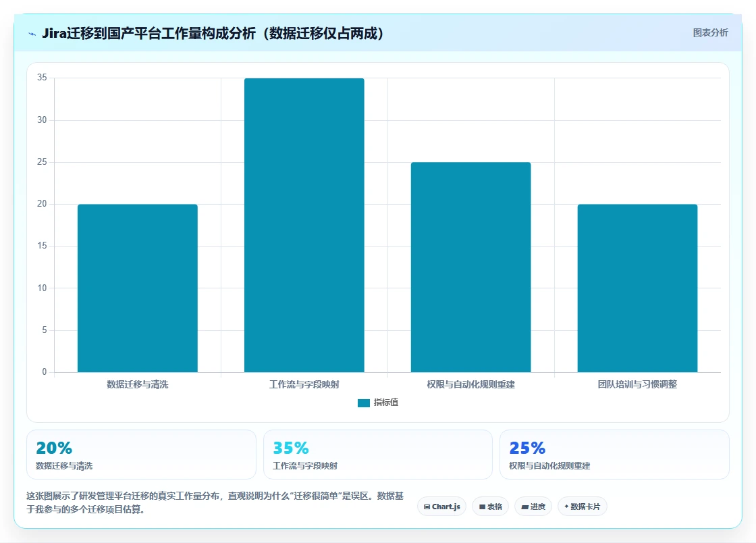Click the Chart.js tag
The image size is (756, 543).
tap(441, 507)
